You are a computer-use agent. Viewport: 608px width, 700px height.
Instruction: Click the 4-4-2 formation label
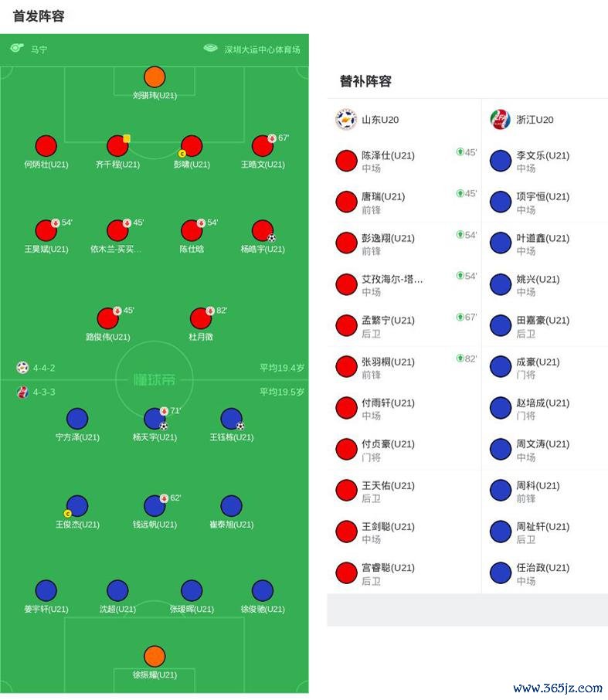tap(43, 369)
